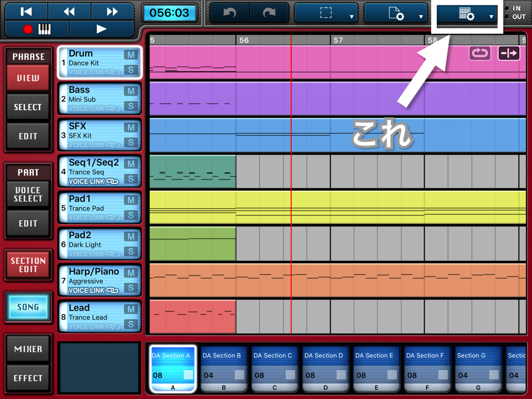Open the Mixer screen

coord(28,349)
